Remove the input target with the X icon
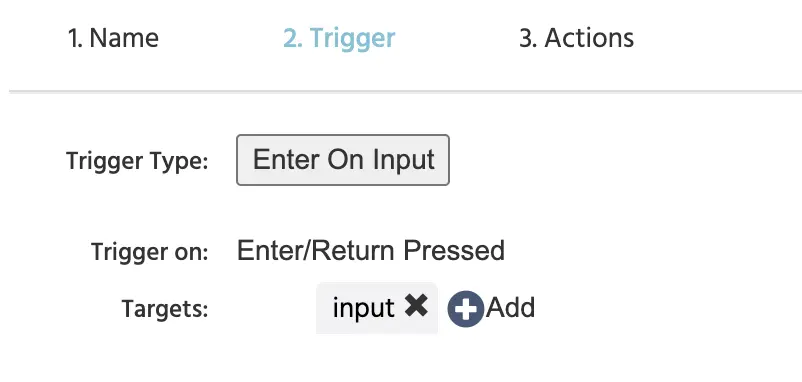802x382 pixels. click(416, 306)
